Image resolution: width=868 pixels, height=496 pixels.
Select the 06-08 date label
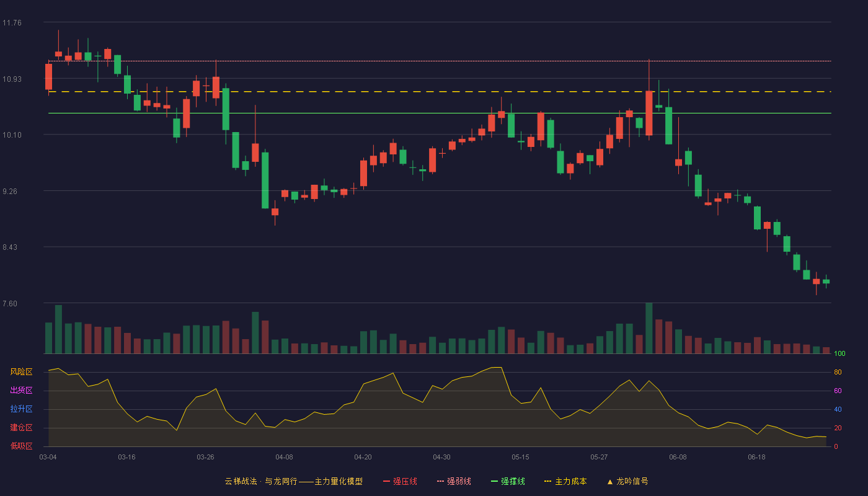pyautogui.click(x=678, y=457)
